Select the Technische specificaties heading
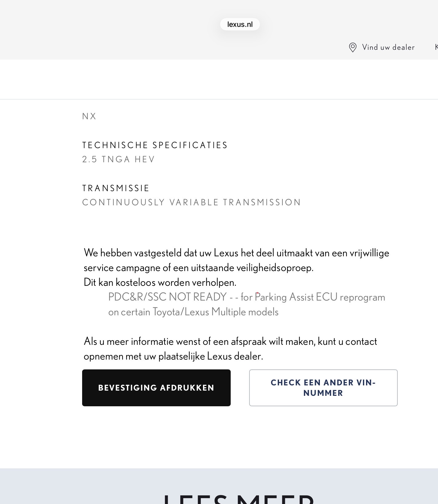 tap(155, 145)
